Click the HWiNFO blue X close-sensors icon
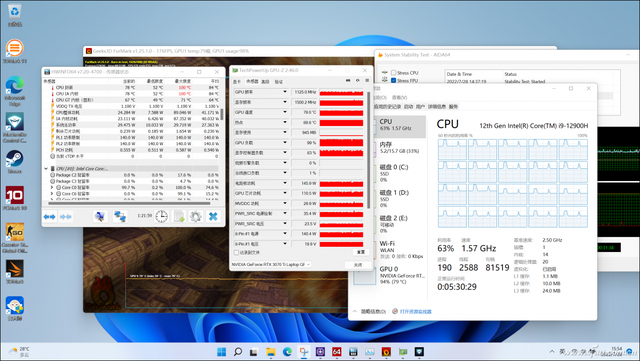Viewport: 640px width, 361px height. coord(213,216)
